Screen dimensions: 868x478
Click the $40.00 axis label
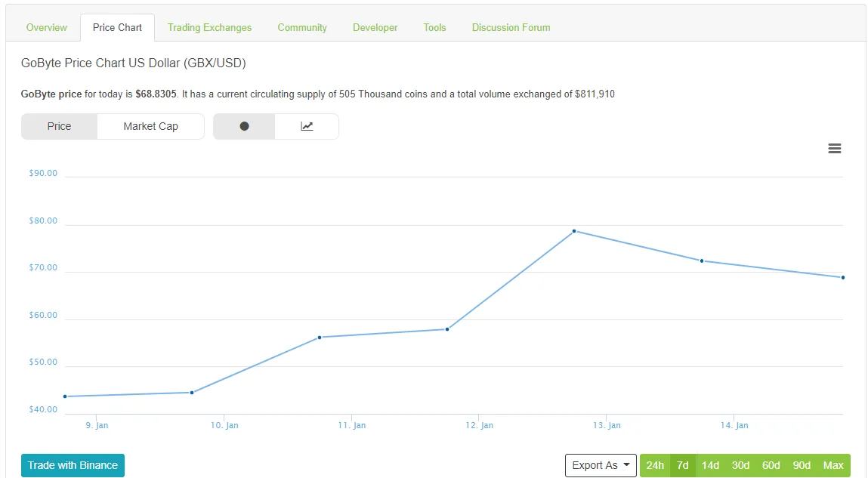tap(43, 410)
